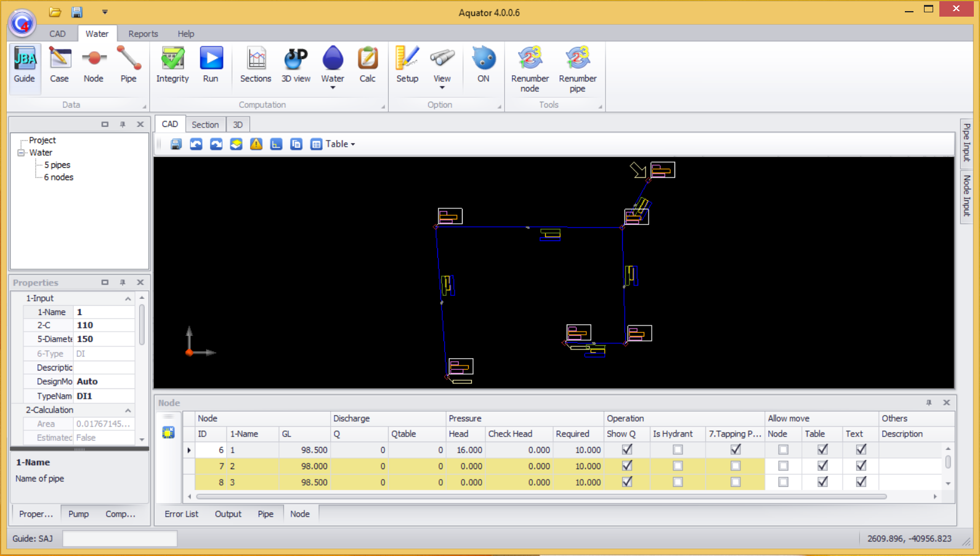Click Renumber pipe tool

click(578, 69)
